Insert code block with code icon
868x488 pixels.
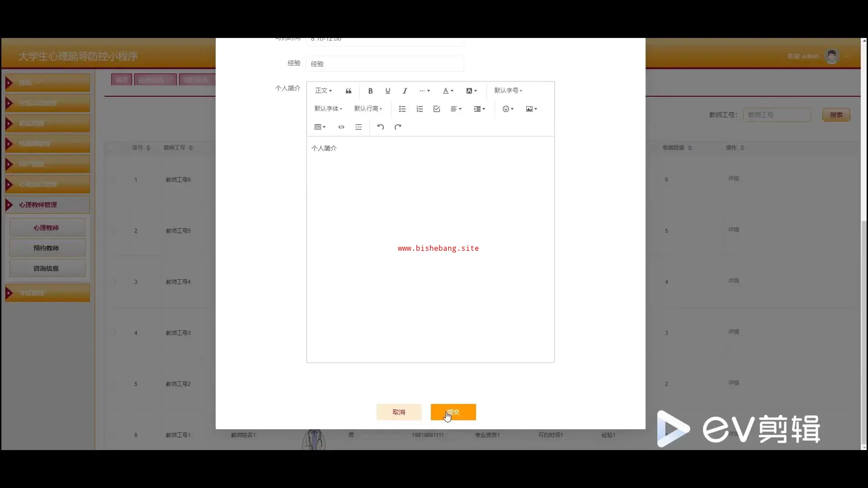(x=341, y=127)
